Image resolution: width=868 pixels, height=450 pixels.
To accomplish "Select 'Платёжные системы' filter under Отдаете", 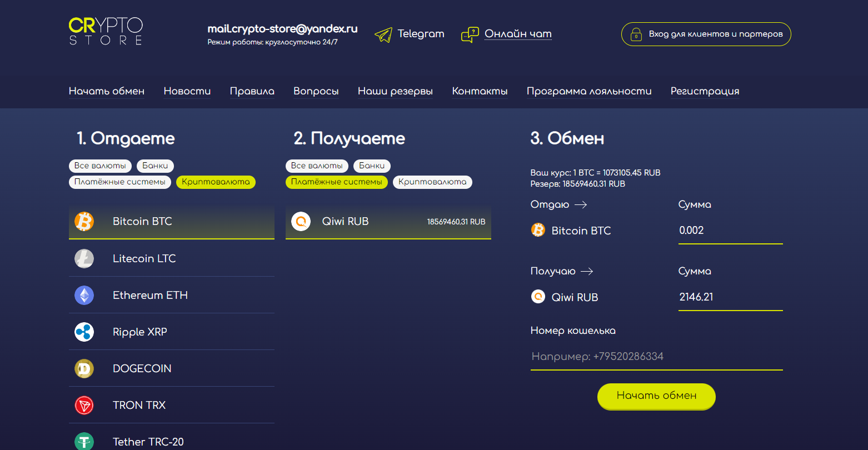I will point(120,182).
